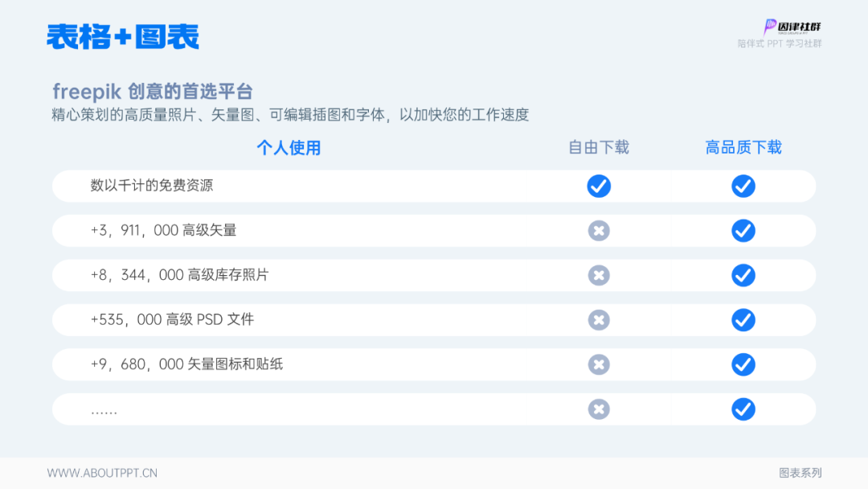Select the 自由下载 column header
This screenshot has height=489, width=868.
tap(599, 147)
